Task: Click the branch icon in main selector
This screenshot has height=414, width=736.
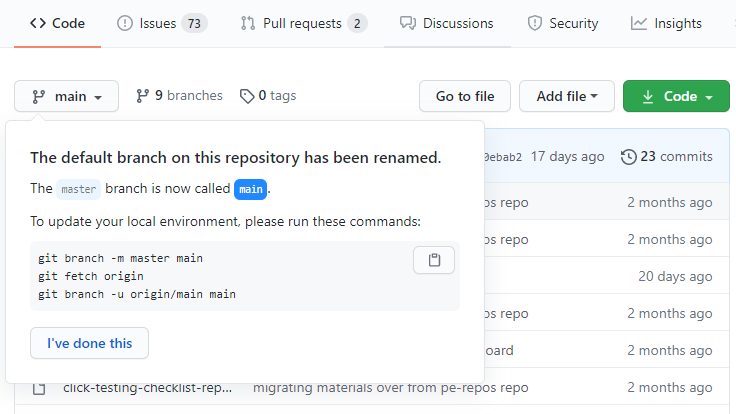Action: [x=38, y=97]
